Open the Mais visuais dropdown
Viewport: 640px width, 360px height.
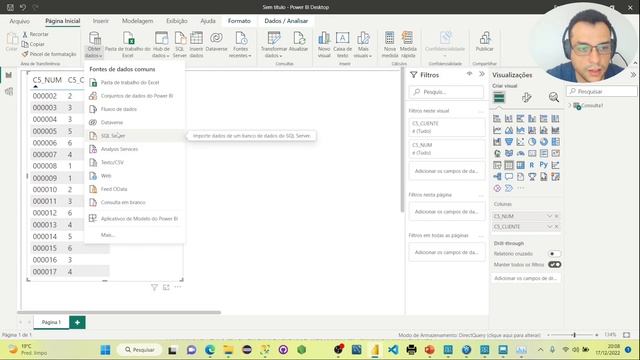(363, 45)
